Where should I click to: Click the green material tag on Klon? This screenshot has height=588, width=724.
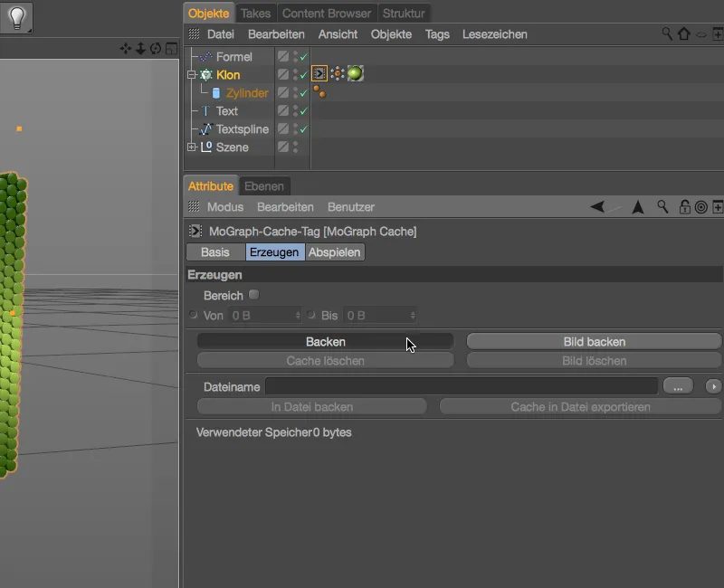(x=355, y=74)
